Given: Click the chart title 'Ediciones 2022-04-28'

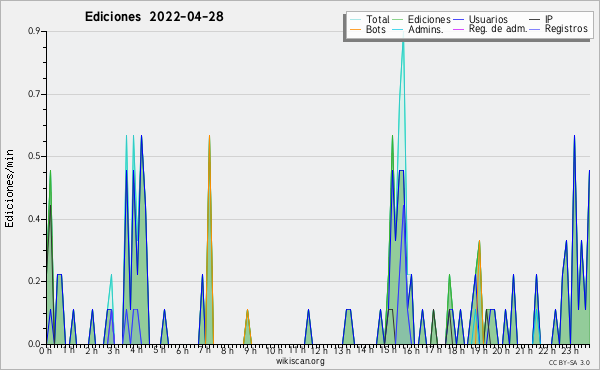Looking at the screenshot, I should click(154, 16).
